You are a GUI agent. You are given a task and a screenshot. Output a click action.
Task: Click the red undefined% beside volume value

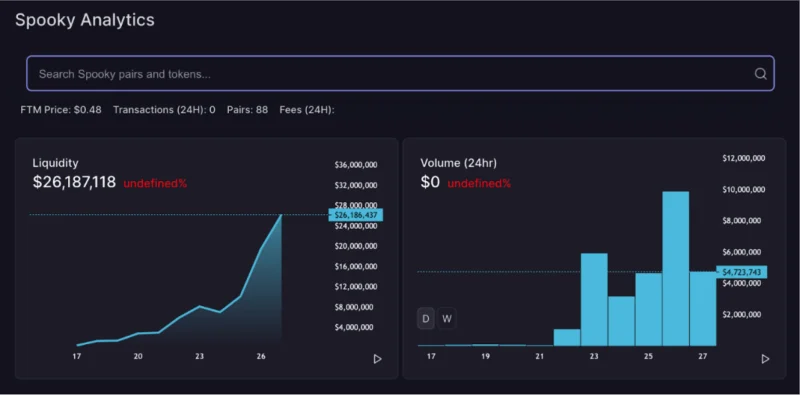479,184
